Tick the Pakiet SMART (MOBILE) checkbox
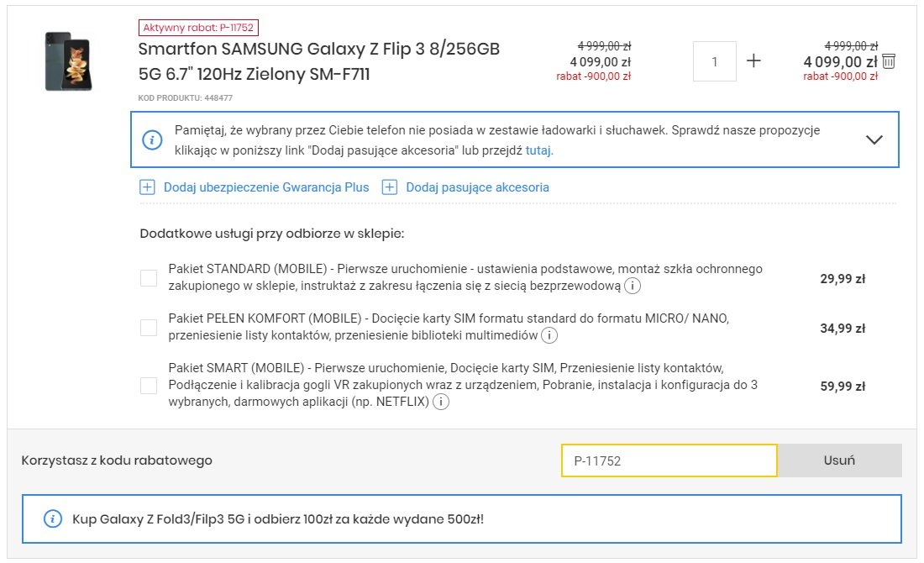Screen dimensions: 924x563 tap(149, 386)
